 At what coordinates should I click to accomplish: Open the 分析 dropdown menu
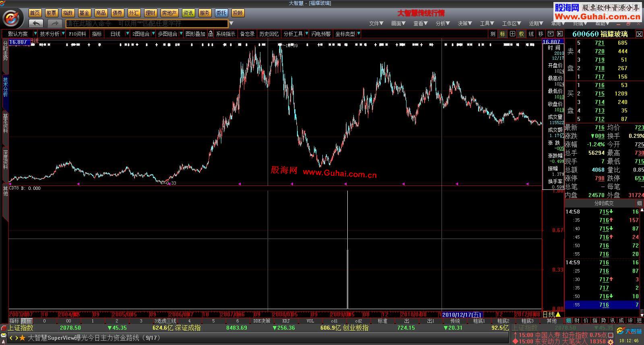(x=442, y=23)
